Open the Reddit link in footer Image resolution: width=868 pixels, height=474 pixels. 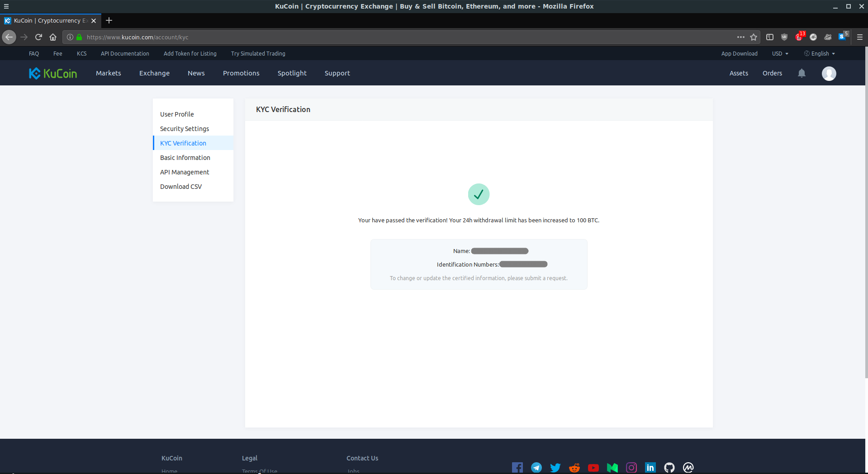(x=574, y=468)
